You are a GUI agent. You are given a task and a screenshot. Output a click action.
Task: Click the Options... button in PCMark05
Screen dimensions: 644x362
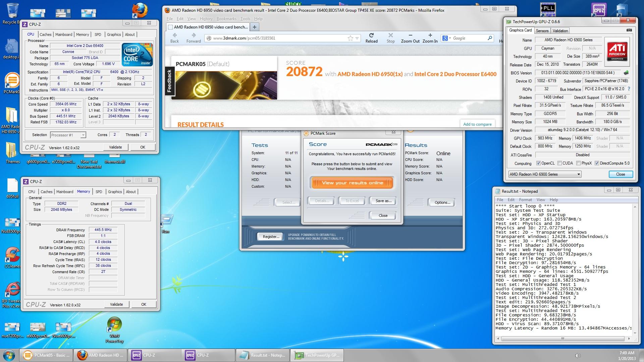click(442, 202)
